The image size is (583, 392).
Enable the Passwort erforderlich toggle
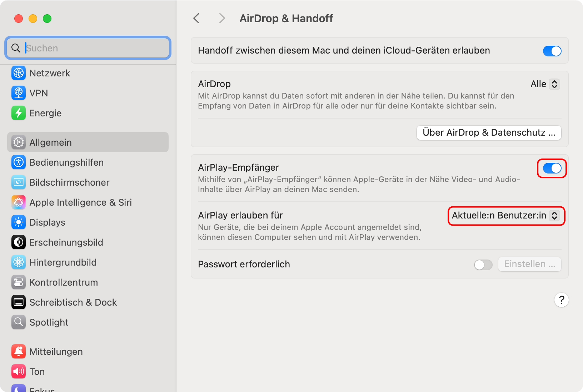coord(483,265)
